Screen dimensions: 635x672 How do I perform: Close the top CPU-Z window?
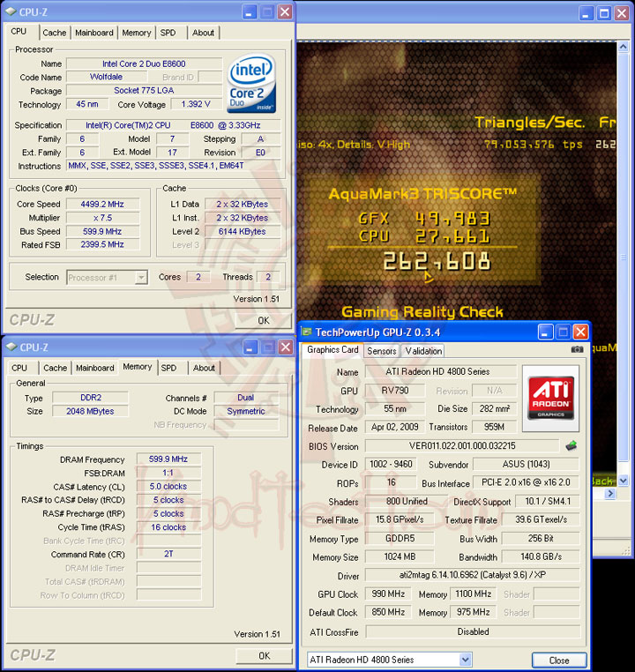[285, 12]
